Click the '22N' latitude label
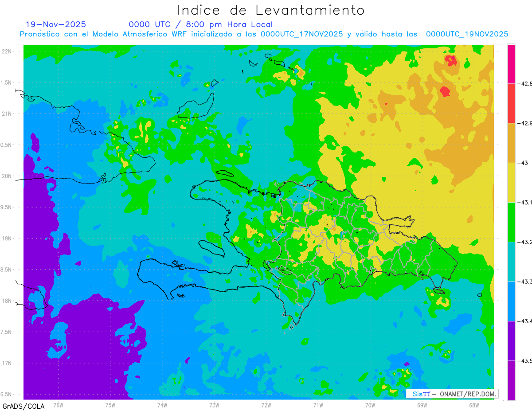 click(7, 51)
